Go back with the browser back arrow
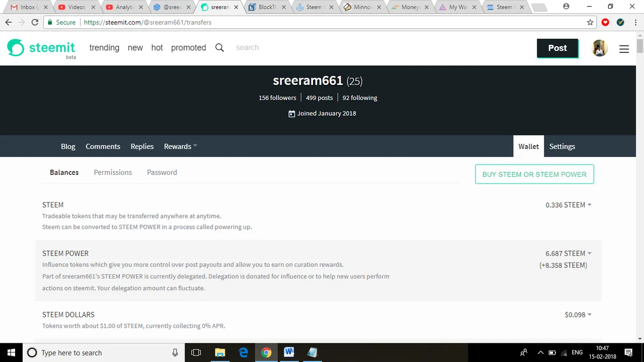 (9, 22)
